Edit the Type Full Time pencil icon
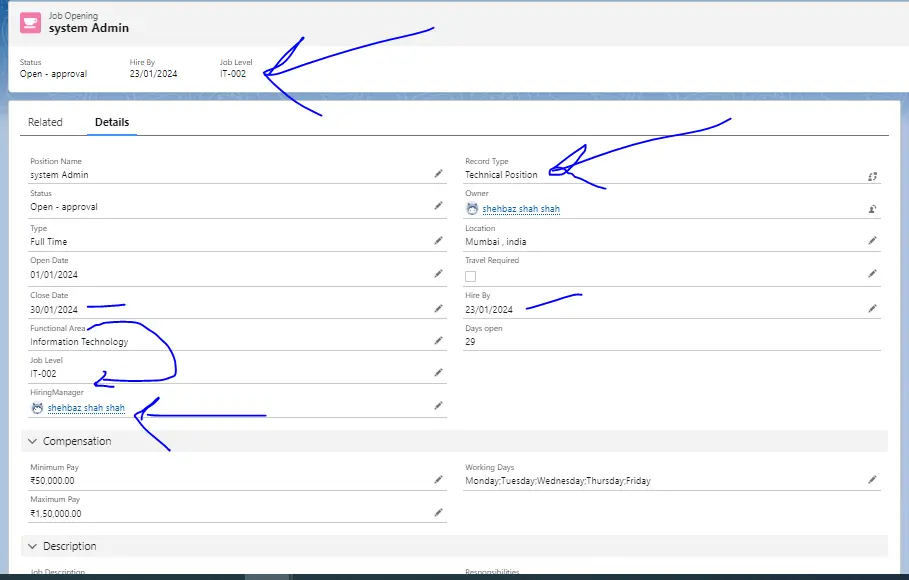Viewport: 909px width, 580px height. click(438, 240)
